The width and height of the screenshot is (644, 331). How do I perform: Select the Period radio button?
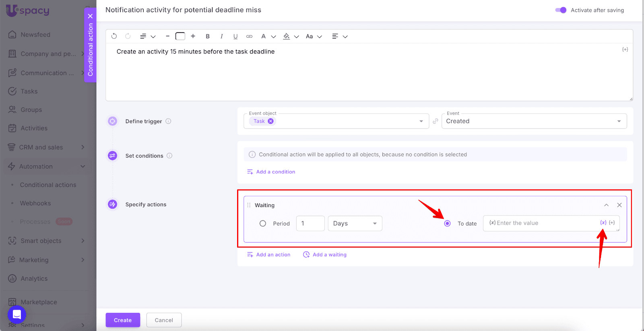coord(263,224)
